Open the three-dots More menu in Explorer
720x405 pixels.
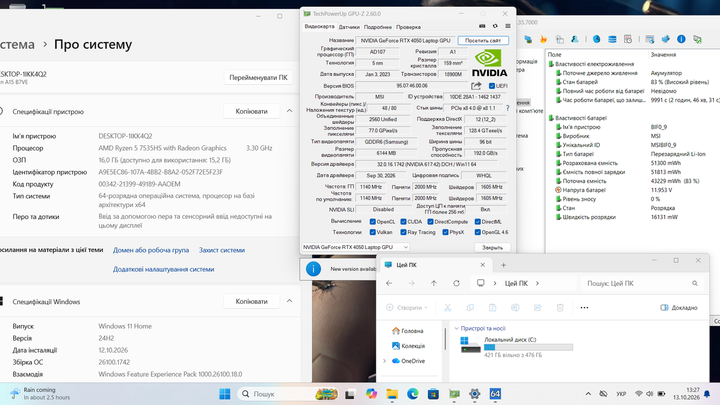pyautogui.click(x=584, y=308)
